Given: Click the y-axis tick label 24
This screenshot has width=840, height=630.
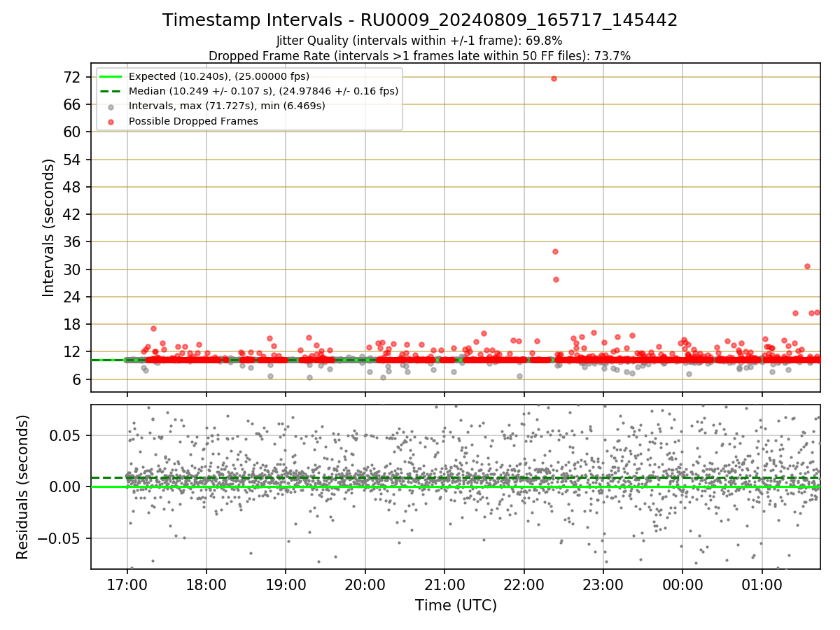Looking at the screenshot, I should [x=73, y=297].
